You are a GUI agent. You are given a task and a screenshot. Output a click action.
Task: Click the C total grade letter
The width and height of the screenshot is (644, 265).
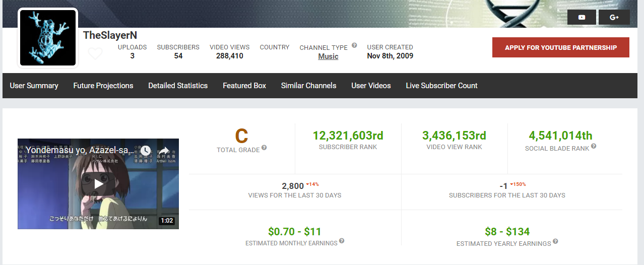(x=242, y=136)
